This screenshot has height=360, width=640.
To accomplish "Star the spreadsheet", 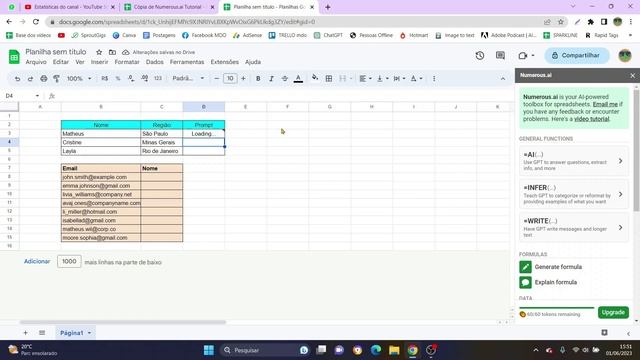I will (99, 52).
